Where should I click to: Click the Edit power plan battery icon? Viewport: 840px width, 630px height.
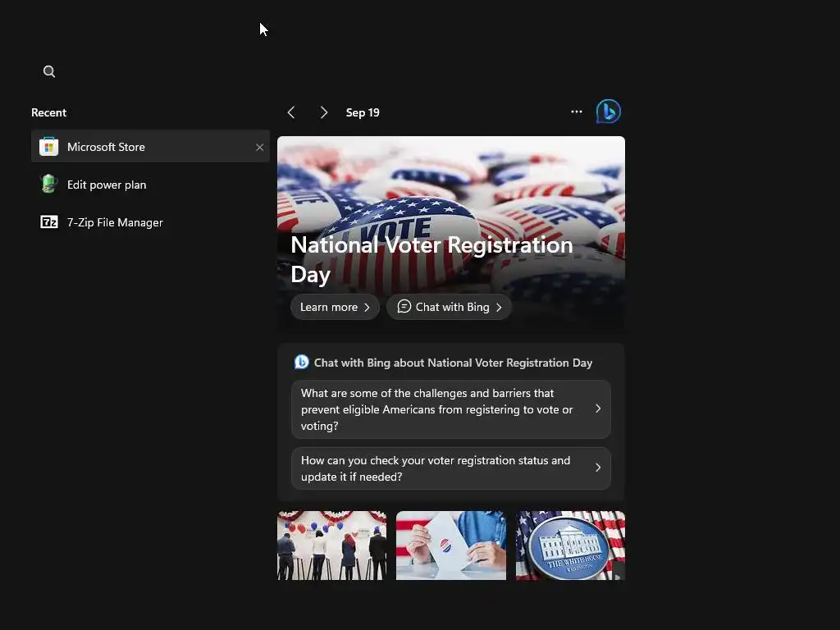click(x=48, y=185)
